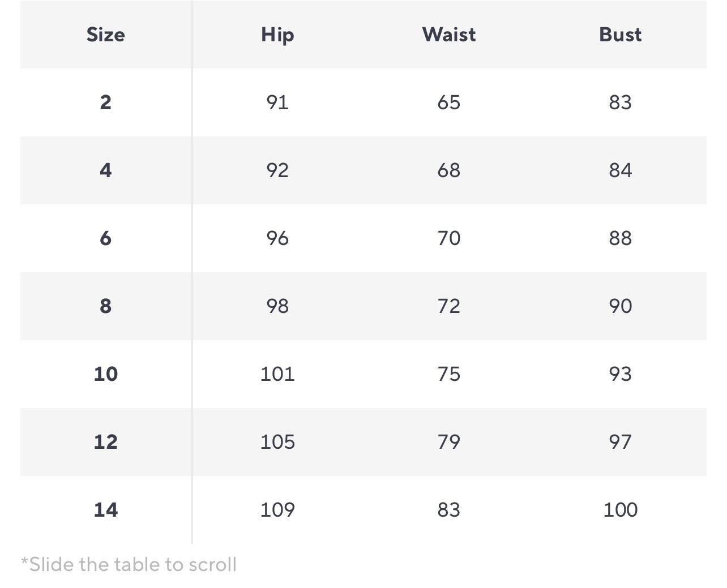Click bust value 88 for size 6
This screenshot has height=588, width=727.
point(620,238)
